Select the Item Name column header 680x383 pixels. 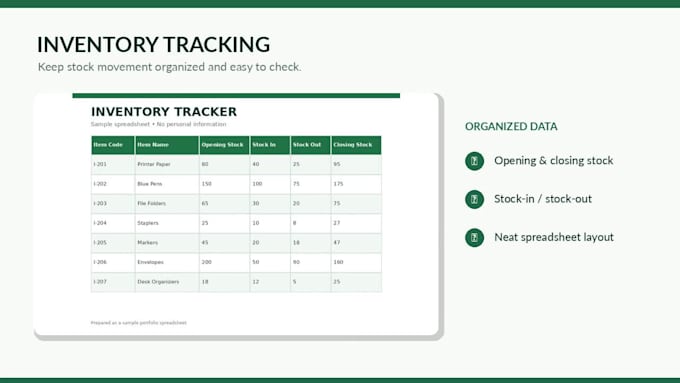pyautogui.click(x=167, y=145)
